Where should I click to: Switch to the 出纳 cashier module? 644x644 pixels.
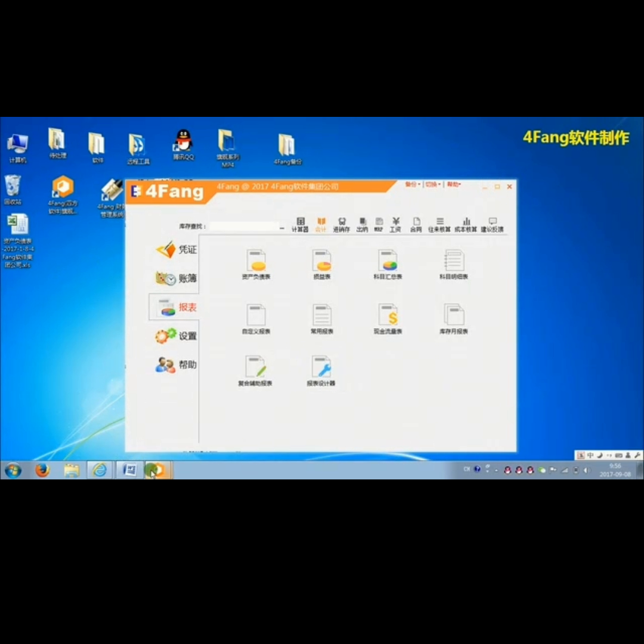[x=362, y=225]
